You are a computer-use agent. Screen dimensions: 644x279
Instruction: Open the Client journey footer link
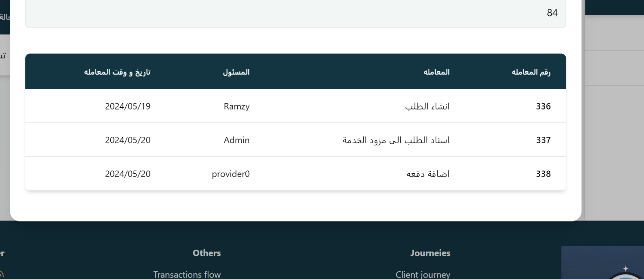(x=423, y=274)
